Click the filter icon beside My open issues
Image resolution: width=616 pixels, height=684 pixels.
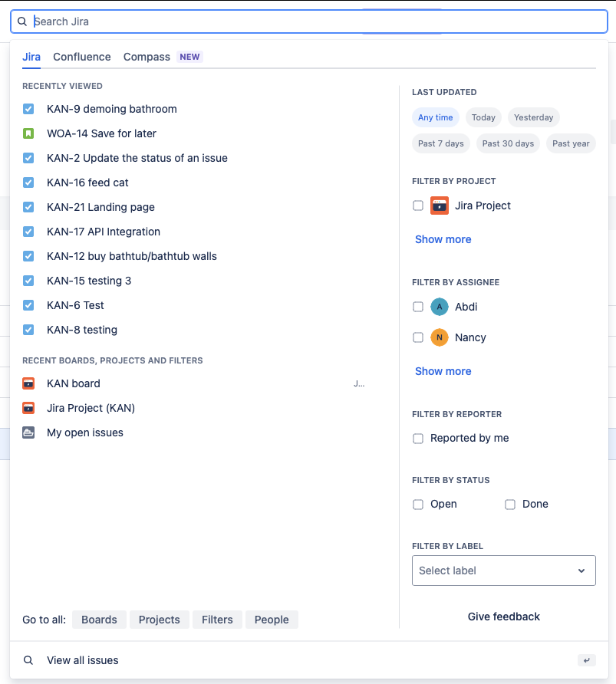pyautogui.click(x=28, y=432)
